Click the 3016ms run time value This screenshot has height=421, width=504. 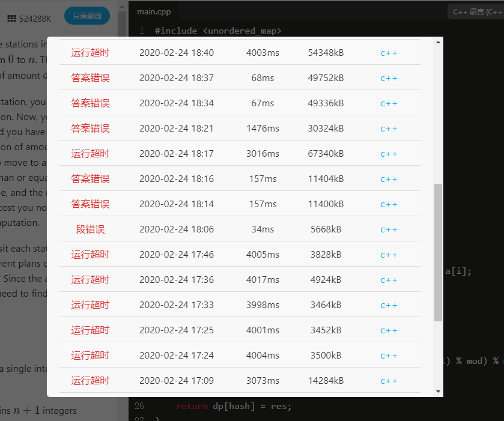click(263, 154)
